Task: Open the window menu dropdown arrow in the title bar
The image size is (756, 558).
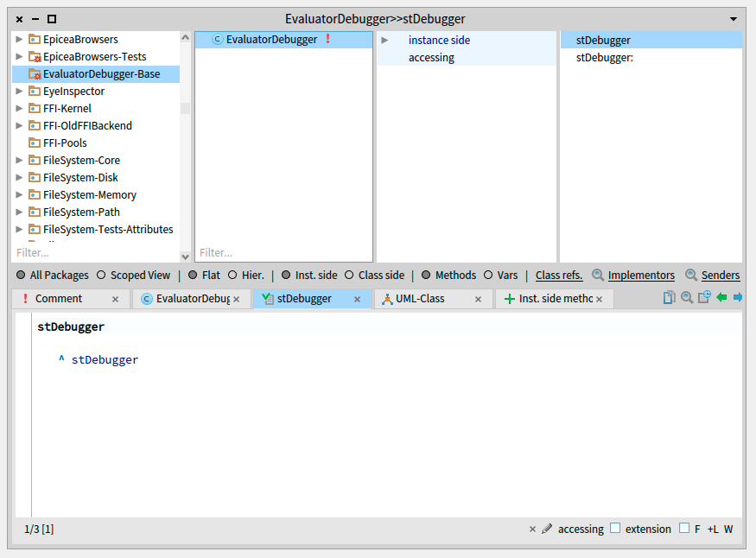Action: [734, 19]
